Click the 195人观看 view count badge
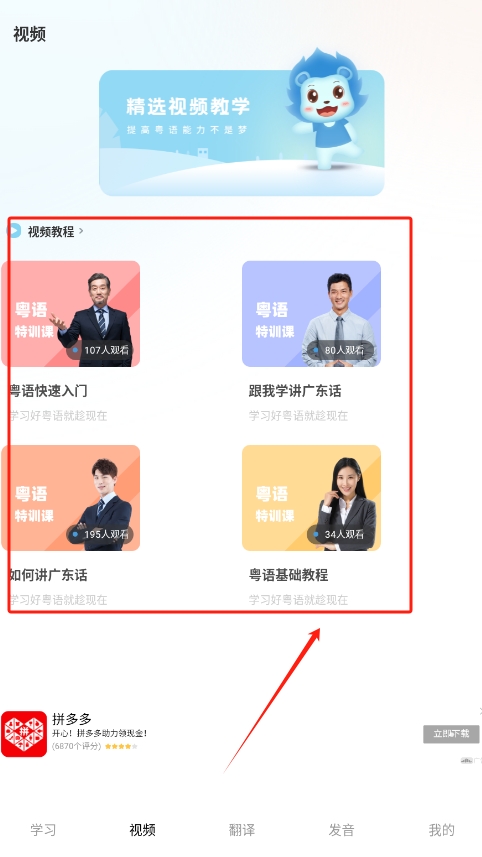The height and width of the screenshot is (857, 482). point(100,534)
